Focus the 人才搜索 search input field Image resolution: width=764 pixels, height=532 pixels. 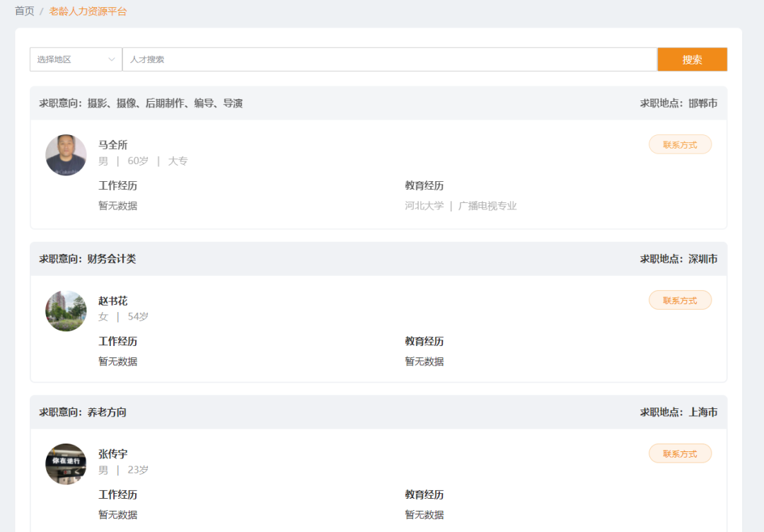tap(389, 59)
